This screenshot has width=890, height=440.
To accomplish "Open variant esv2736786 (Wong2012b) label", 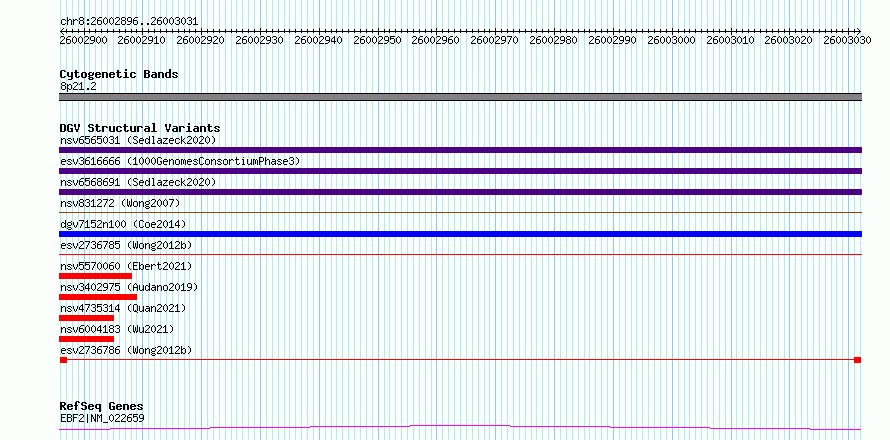I will 126,350.
